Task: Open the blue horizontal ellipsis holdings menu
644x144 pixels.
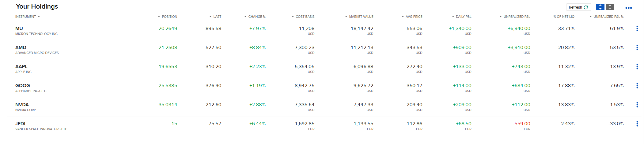Action: click(628, 8)
